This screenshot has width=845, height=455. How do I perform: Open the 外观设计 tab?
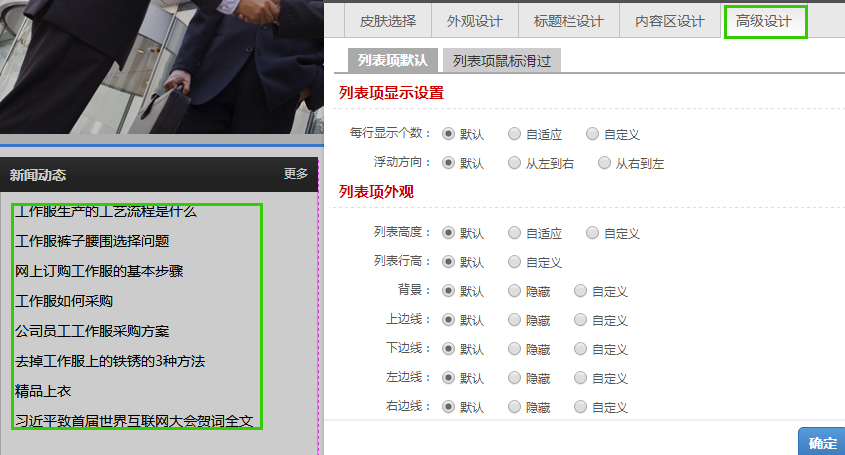475,21
